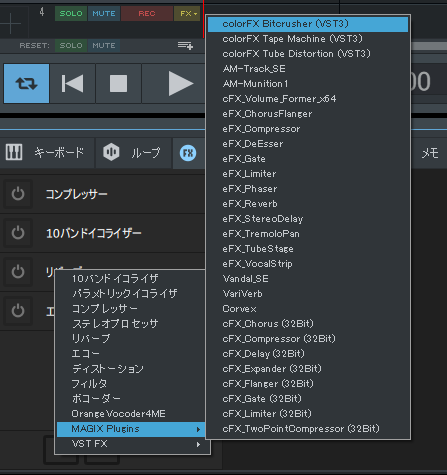
Task: Choose VariVerb plugin
Action: tap(308, 294)
